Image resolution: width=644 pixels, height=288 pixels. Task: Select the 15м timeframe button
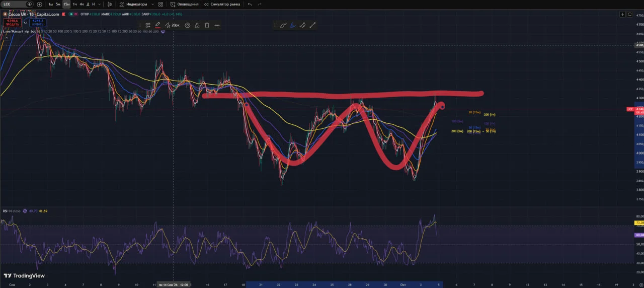(66, 4)
